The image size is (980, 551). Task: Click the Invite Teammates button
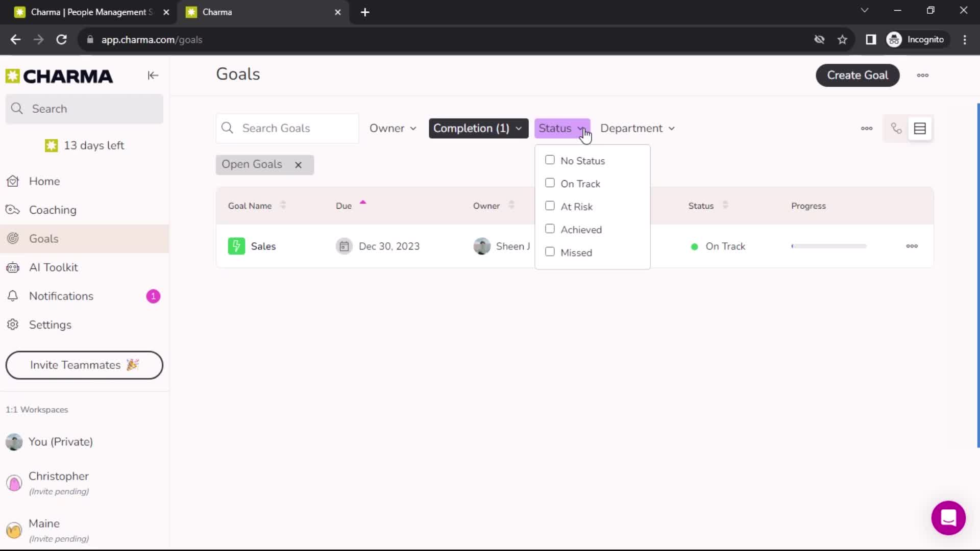[x=84, y=365]
